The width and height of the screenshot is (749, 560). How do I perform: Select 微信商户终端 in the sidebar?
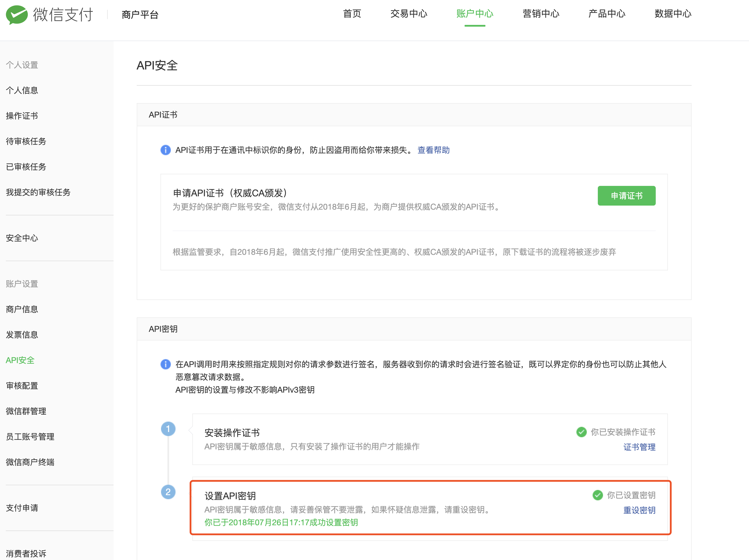point(30,462)
